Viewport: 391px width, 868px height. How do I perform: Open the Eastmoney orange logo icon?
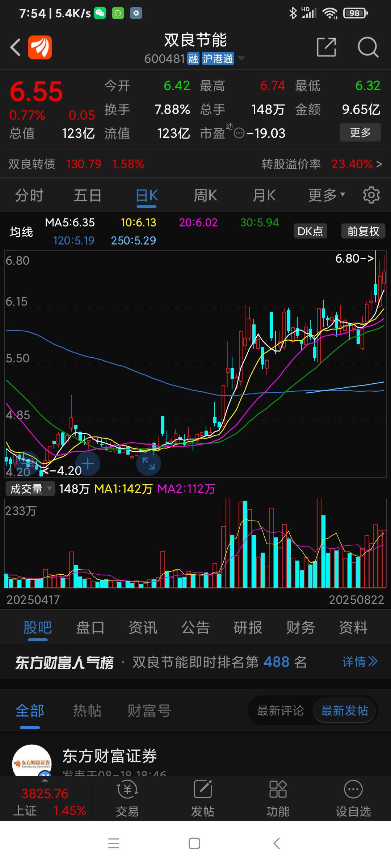click(40, 47)
